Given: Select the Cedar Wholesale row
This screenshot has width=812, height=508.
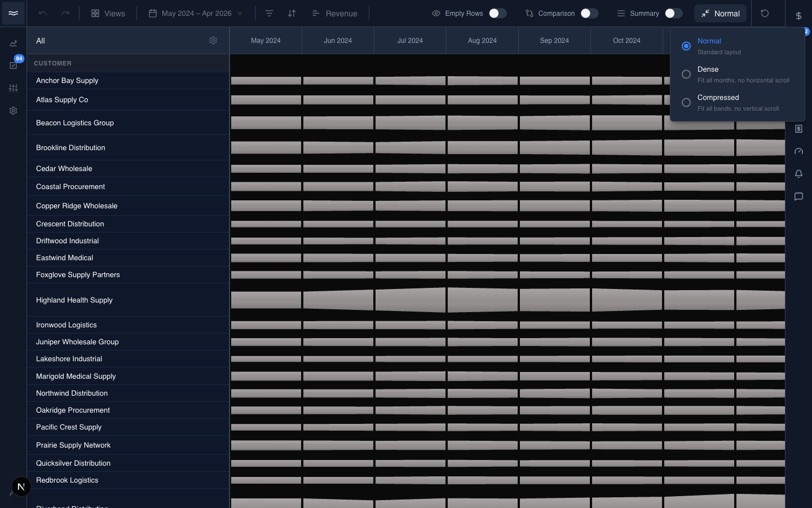Looking at the screenshot, I should pos(128,169).
